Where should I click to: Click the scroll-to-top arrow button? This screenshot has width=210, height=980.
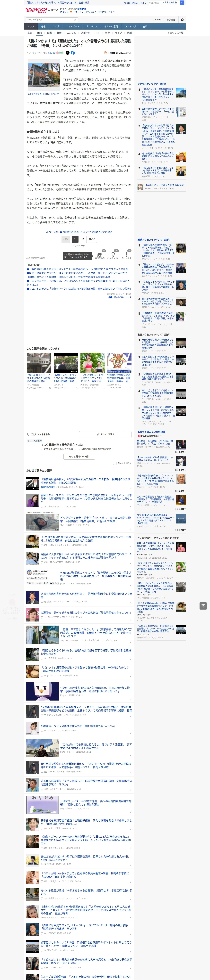coord(203,606)
